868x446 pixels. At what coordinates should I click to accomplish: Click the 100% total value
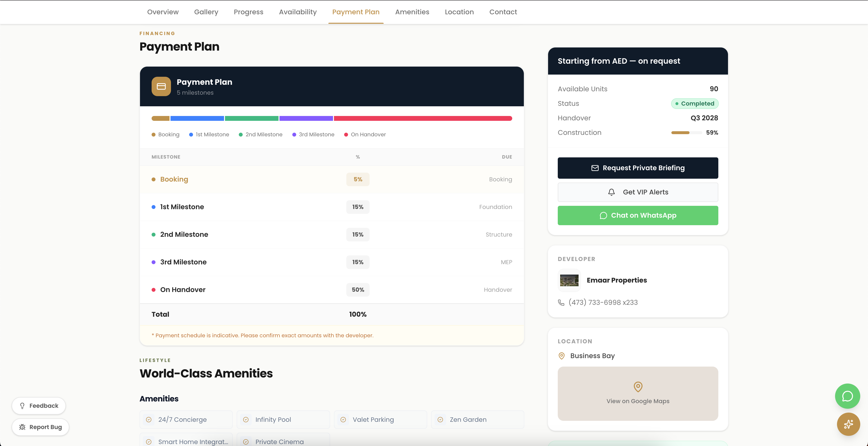tap(358, 314)
